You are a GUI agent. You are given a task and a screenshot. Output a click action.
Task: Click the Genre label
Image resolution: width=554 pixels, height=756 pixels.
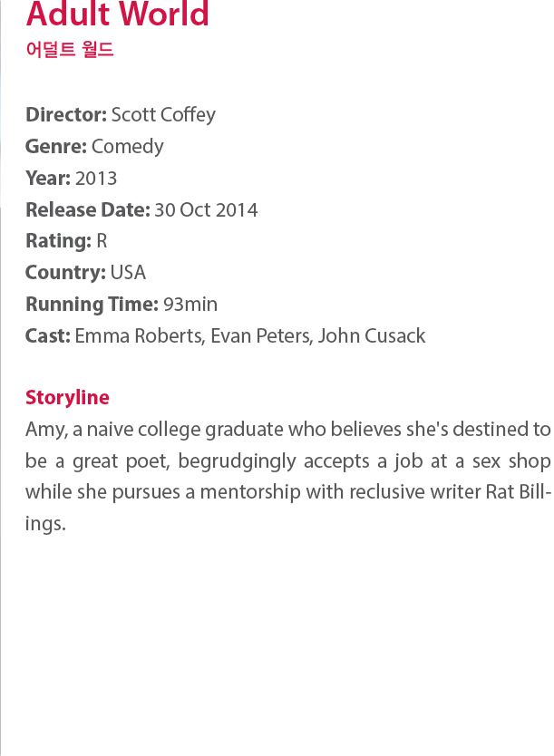click(56, 147)
